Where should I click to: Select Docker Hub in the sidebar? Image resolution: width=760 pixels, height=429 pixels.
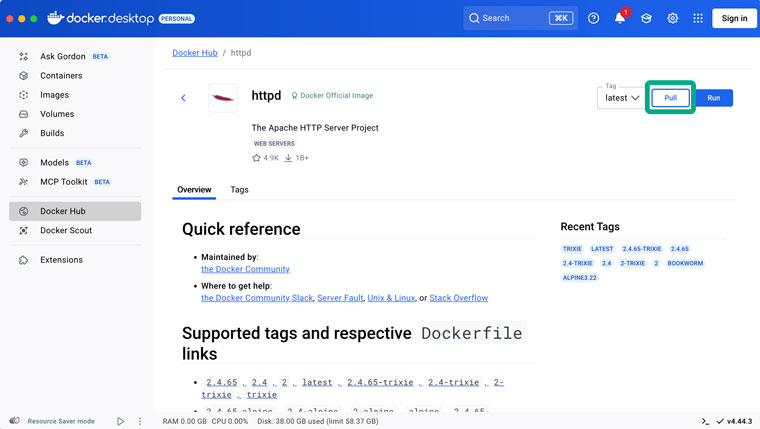[x=75, y=211]
